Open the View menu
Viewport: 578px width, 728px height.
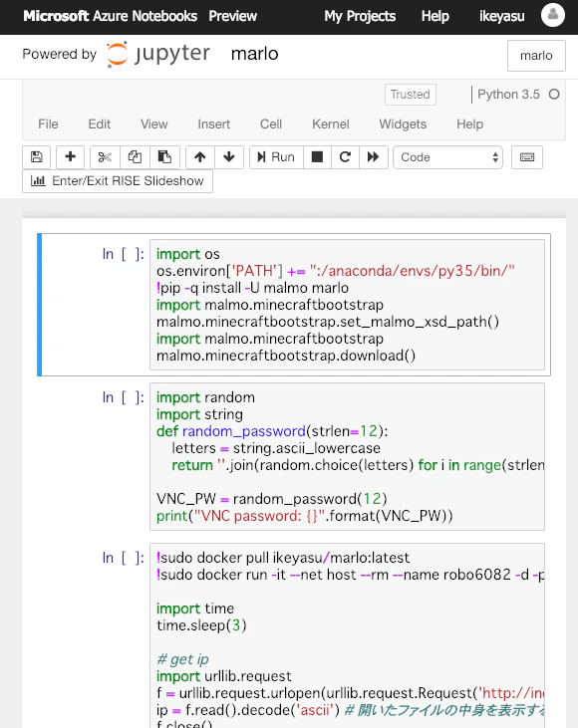pyautogui.click(x=153, y=123)
